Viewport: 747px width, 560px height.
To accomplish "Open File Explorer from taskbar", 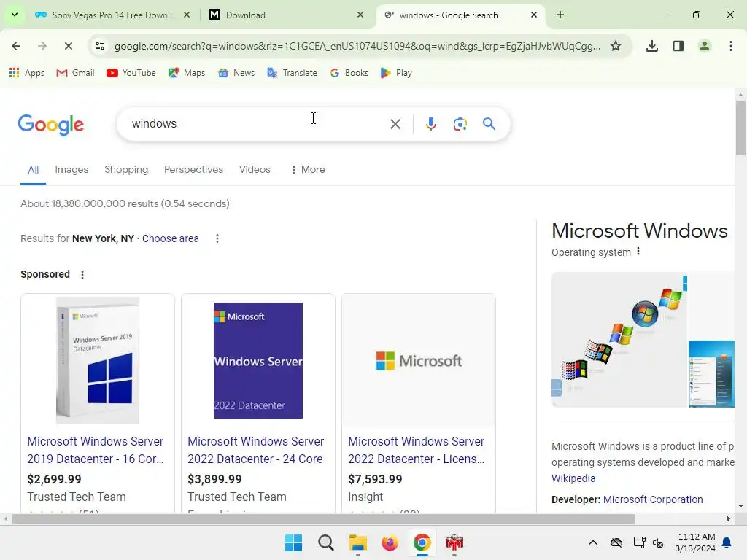I will pyautogui.click(x=357, y=542).
